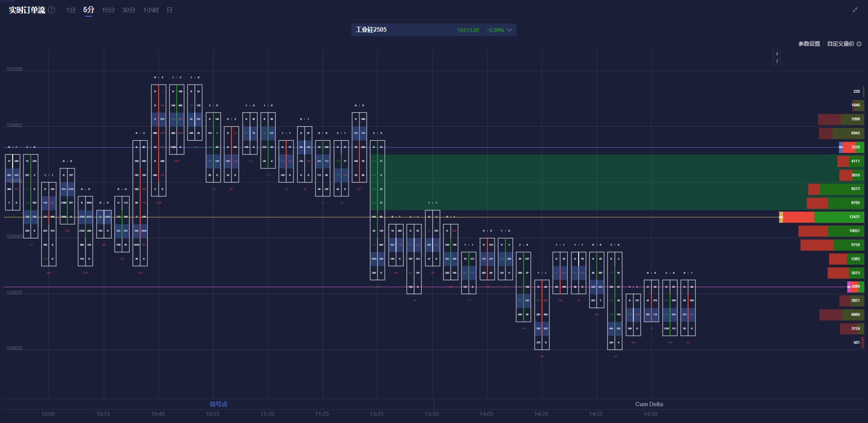Expand the 工业硅2505 contract dropdown arrow
The height and width of the screenshot is (423, 868).
(509, 30)
